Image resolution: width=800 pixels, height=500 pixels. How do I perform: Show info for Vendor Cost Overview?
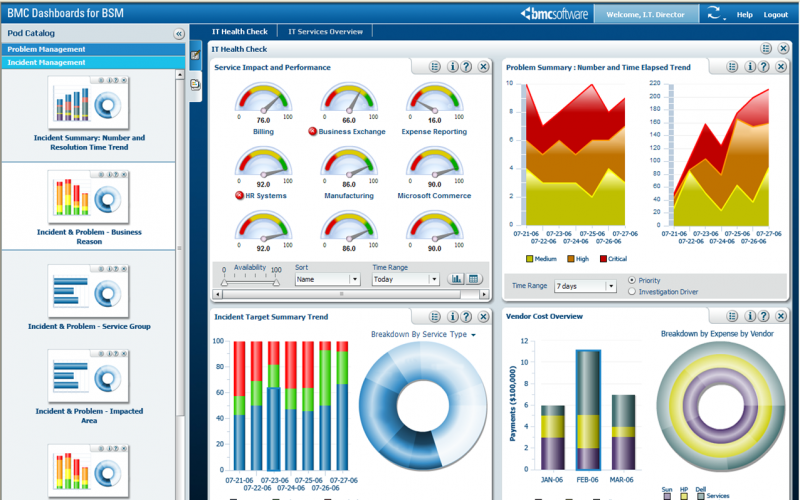click(x=750, y=316)
